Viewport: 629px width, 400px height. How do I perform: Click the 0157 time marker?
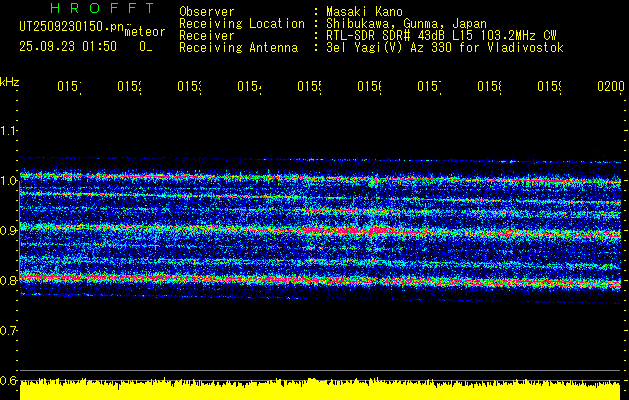click(429, 86)
